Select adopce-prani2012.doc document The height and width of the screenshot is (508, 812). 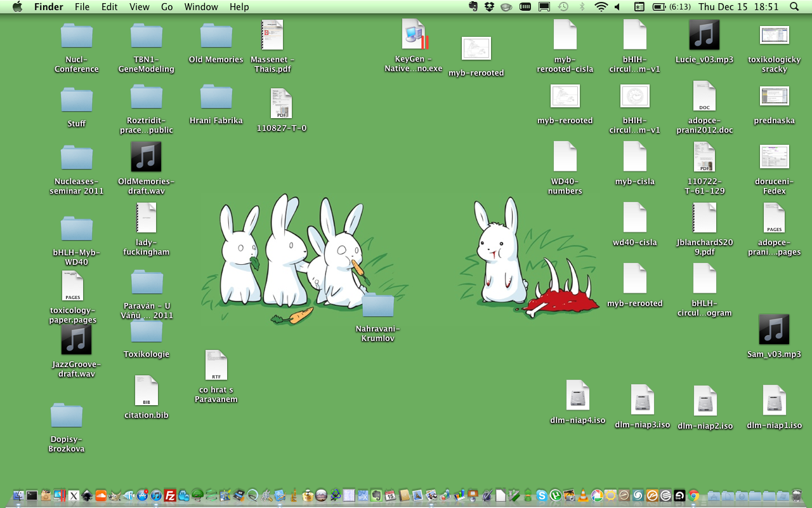(705, 96)
